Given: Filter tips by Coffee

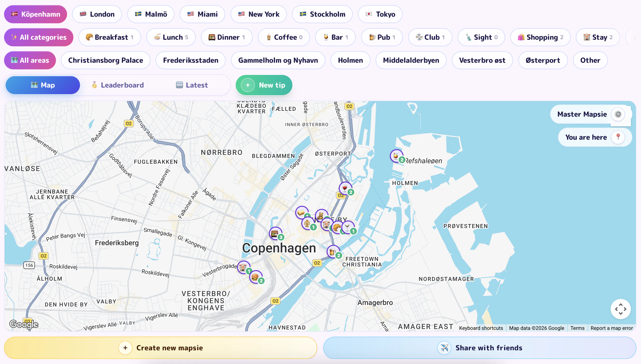Looking at the screenshot, I should tap(284, 37).
